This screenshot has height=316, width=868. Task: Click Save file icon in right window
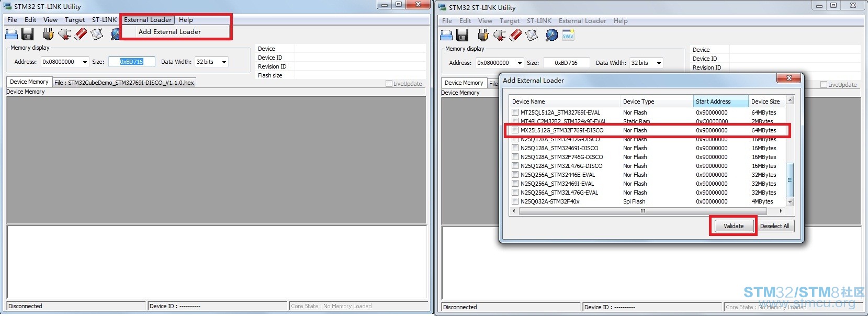pos(463,35)
